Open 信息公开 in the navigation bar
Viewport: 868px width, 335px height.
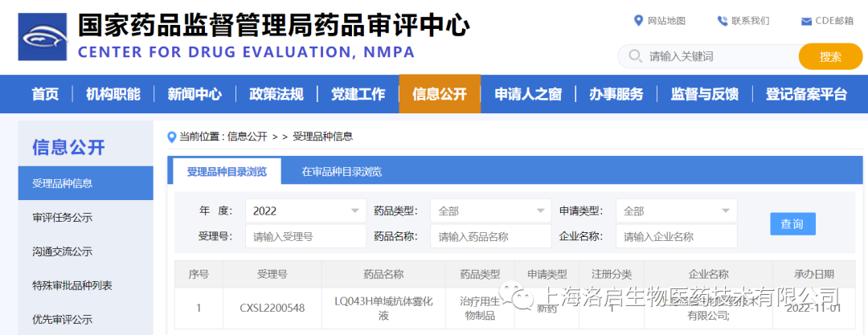[x=440, y=94]
